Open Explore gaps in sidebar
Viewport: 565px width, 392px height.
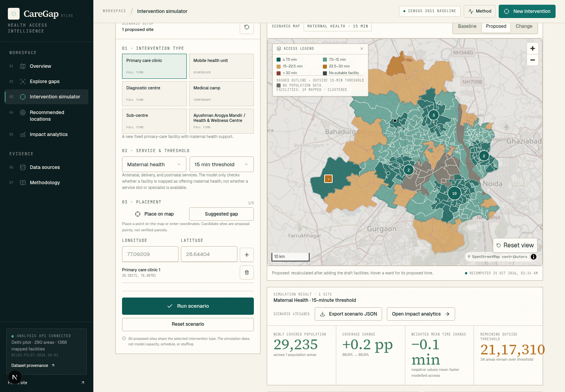pos(46,82)
